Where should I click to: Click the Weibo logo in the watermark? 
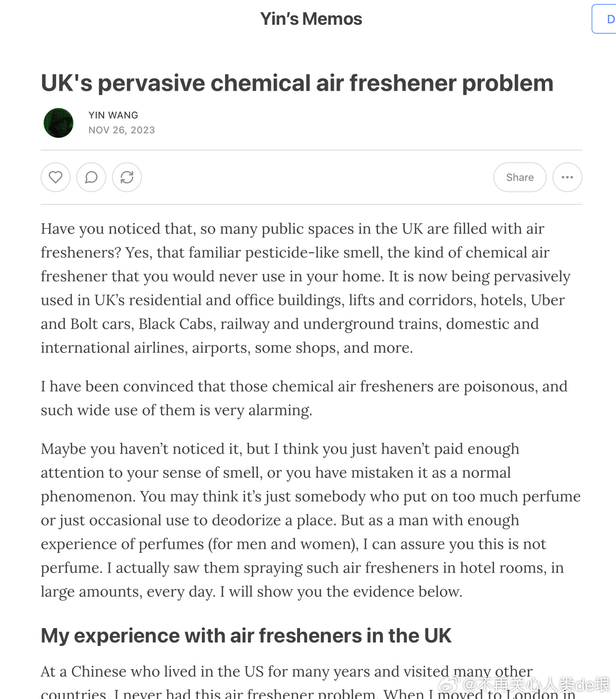coord(449,685)
